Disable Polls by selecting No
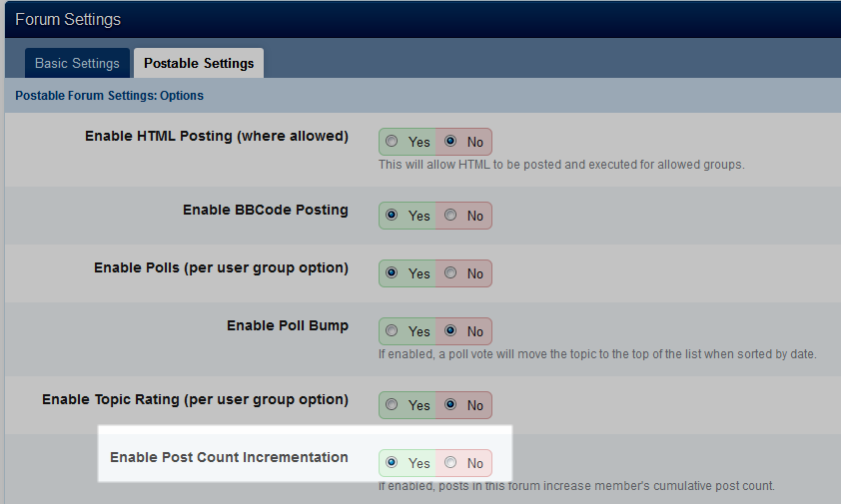The width and height of the screenshot is (841, 504). pyautogui.click(x=450, y=273)
